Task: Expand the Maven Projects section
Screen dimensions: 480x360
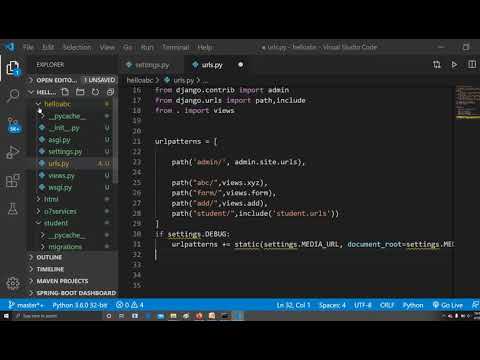Action: (72, 281)
